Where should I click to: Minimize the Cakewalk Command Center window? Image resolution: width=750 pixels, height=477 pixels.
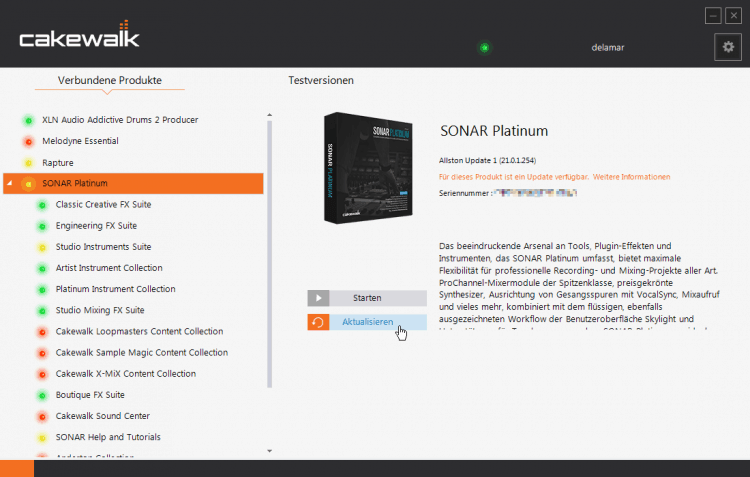click(x=713, y=16)
